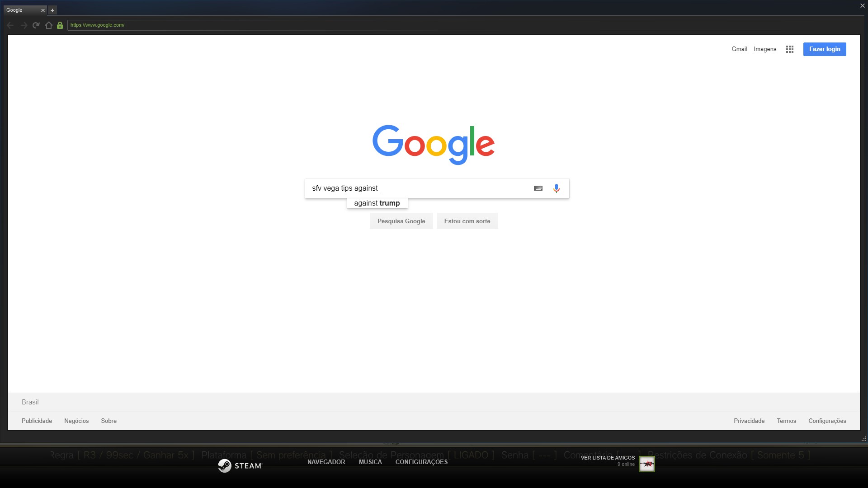Select CONFIGURAÇÕES in the Steam overlay menu

421,462
